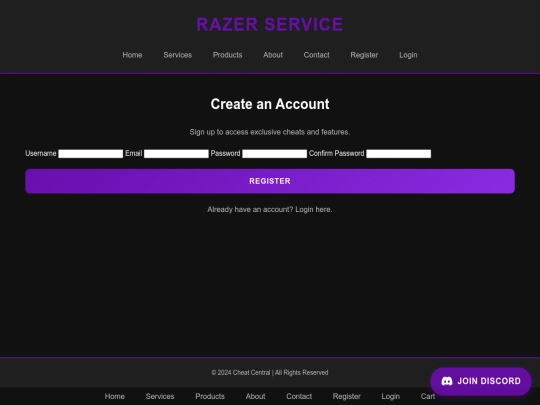Open Login in the footer navigation

pos(391,396)
